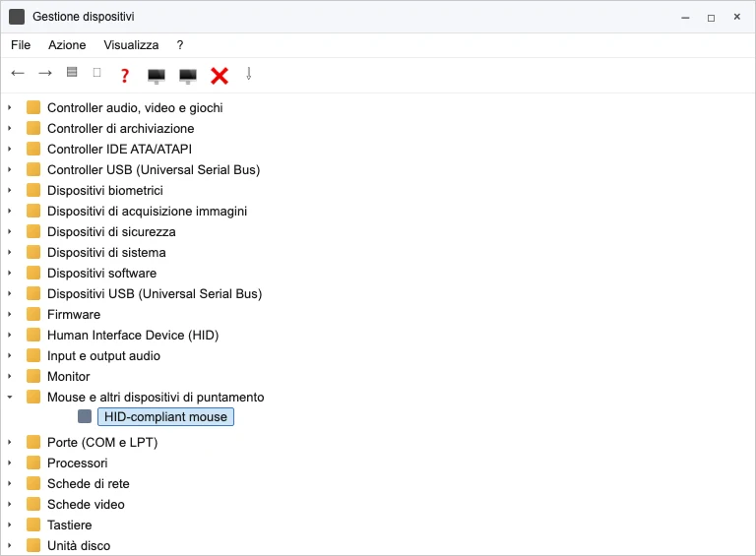Viewport: 756px width, 556px height.
Task: Expand Dispositivi di acquisizione immagini
Action: click(10, 211)
